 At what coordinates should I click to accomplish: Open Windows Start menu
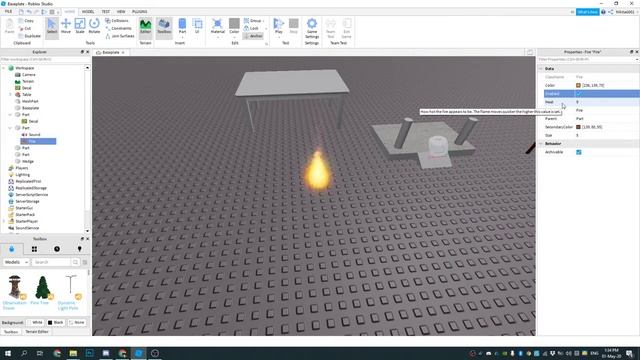click(7, 353)
